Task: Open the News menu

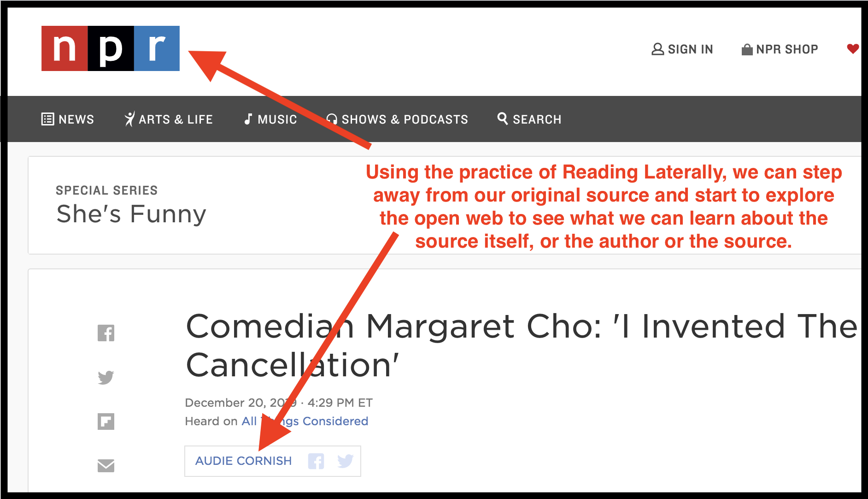Action: pos(68,119)
